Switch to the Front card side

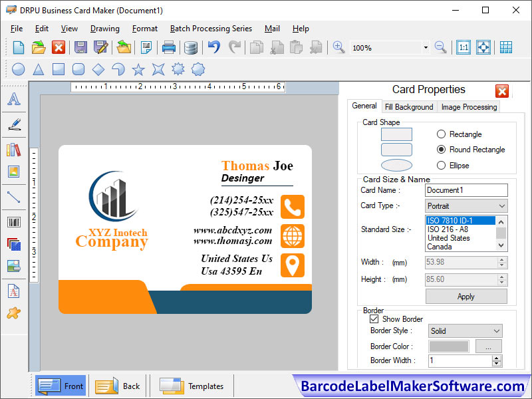(61, 386)
